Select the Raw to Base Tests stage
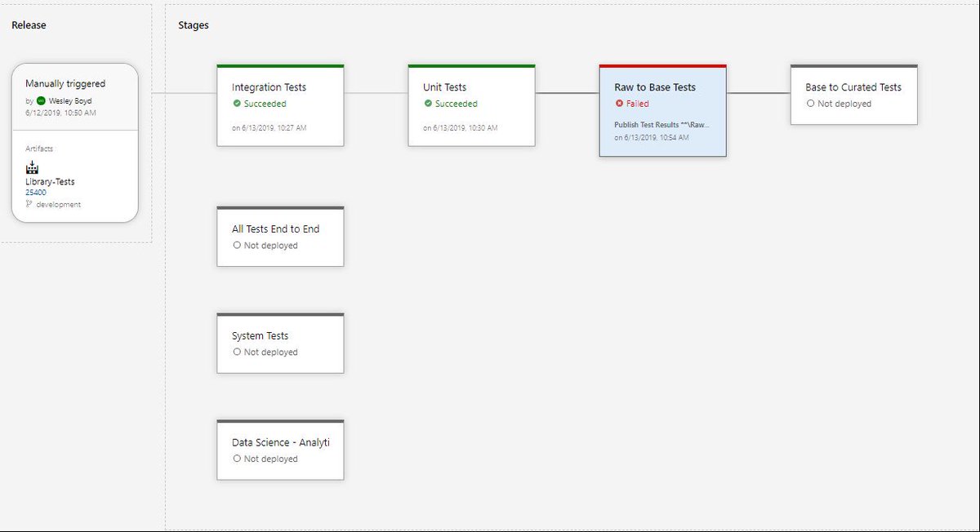Viewport: 980px width, 532px height. [662, 110]
